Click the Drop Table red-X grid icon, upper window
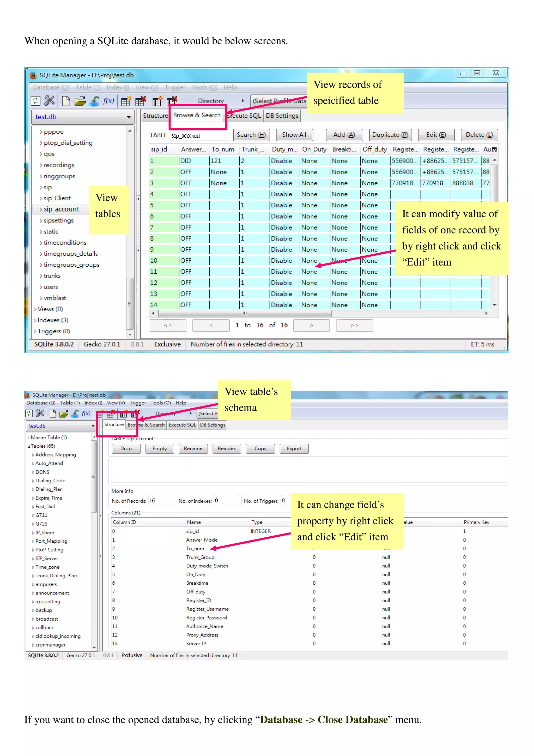Viewport: 534px width, 756px height. (141, 101)
